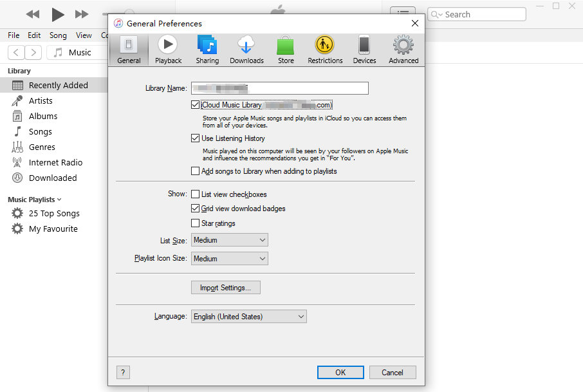This screenshot has width=583, height=392.
Task: Click the Library Name text field
Action: coord(280,88)
